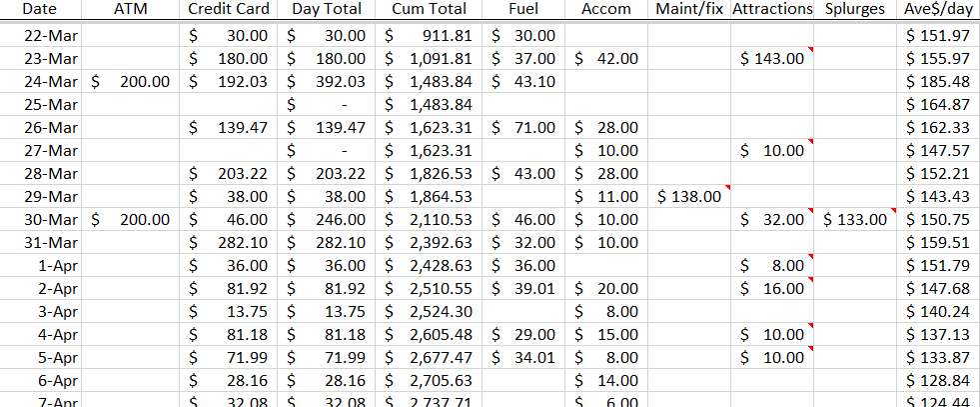Select the Date column header cell
This screenshot has height=407, width=980.
pyautogui.click(x=39, y=9)
